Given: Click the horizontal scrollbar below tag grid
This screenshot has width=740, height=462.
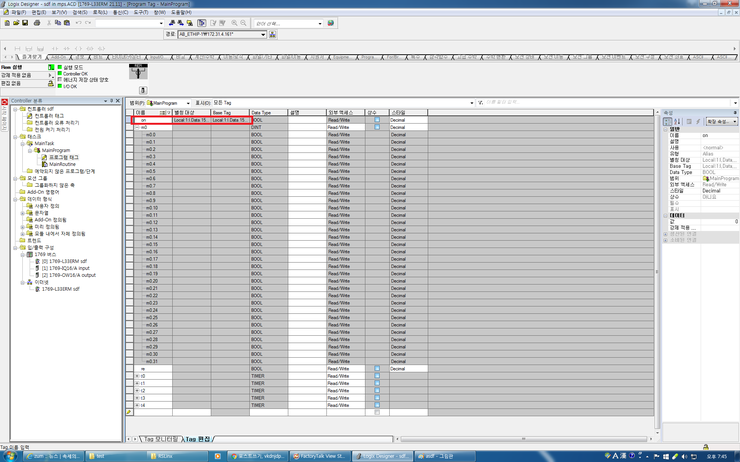Looking at the screenshot, I should pyautogui.click(x=523, y=439).
